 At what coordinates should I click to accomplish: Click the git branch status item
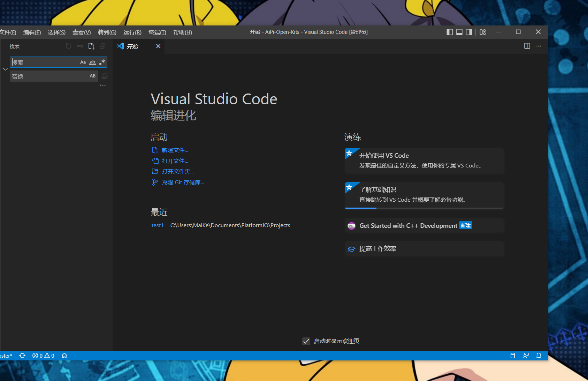point(6,356)
